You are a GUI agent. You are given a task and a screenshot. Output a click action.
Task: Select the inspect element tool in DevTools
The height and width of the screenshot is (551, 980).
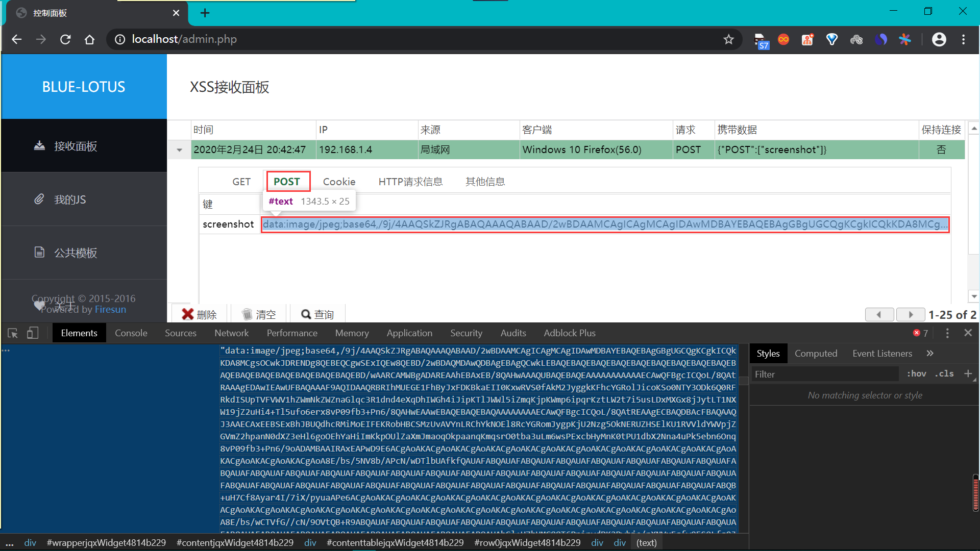tap(12, 333)
